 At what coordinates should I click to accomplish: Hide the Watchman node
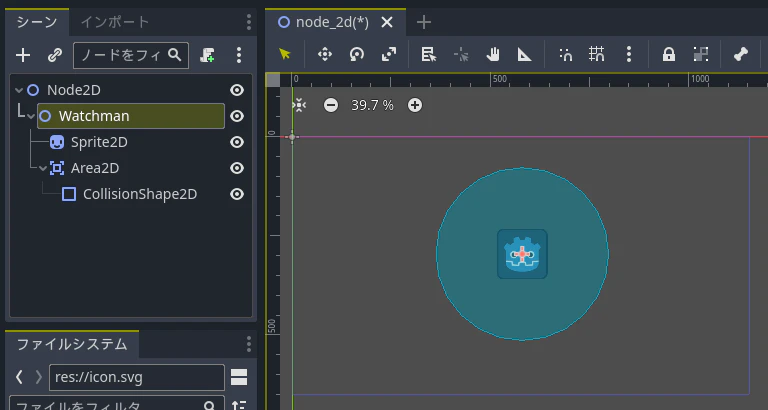237,116
